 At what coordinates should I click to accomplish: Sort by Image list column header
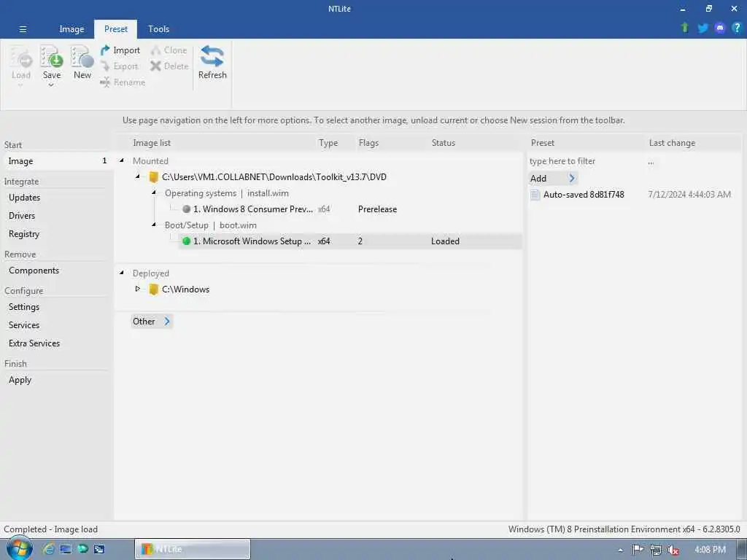pyautogui.click(x=152, y=143)
